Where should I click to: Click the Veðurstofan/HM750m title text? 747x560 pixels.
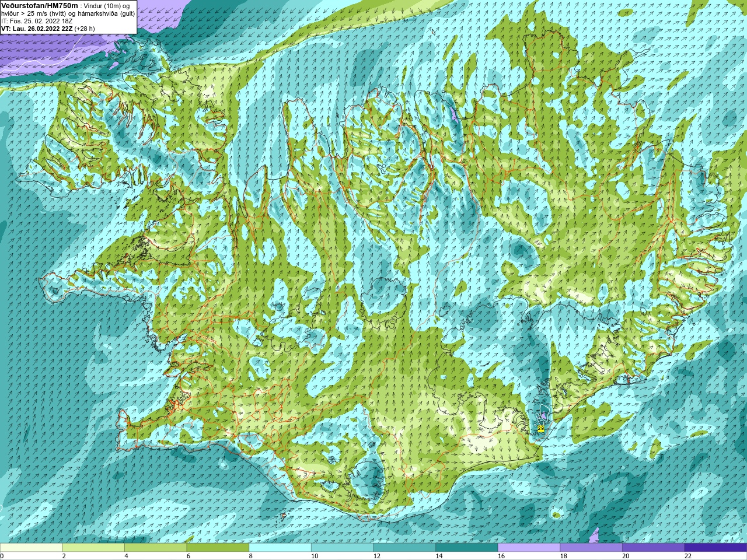click(39, 5)
